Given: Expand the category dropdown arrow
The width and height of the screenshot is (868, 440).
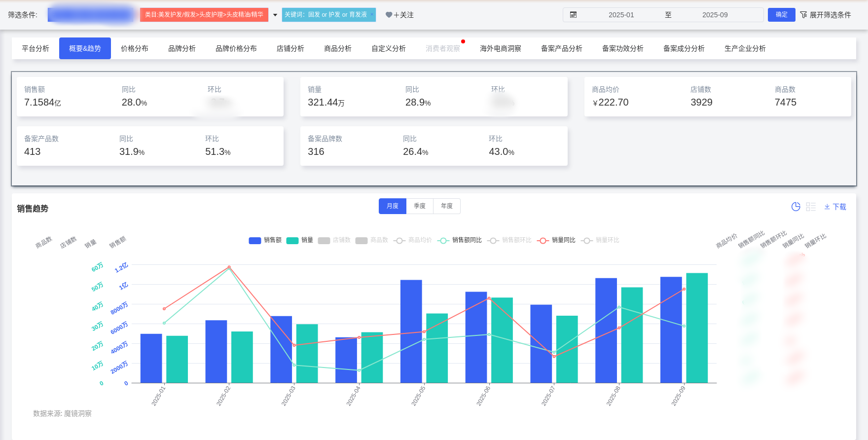Looking at the screenshot, I should click(275, 15).
